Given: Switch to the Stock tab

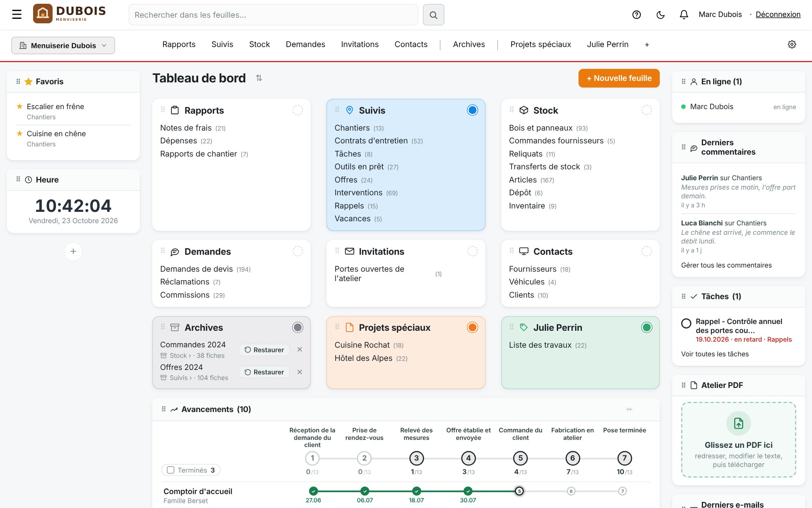Looking at the screenshot, I should [259, 44].
